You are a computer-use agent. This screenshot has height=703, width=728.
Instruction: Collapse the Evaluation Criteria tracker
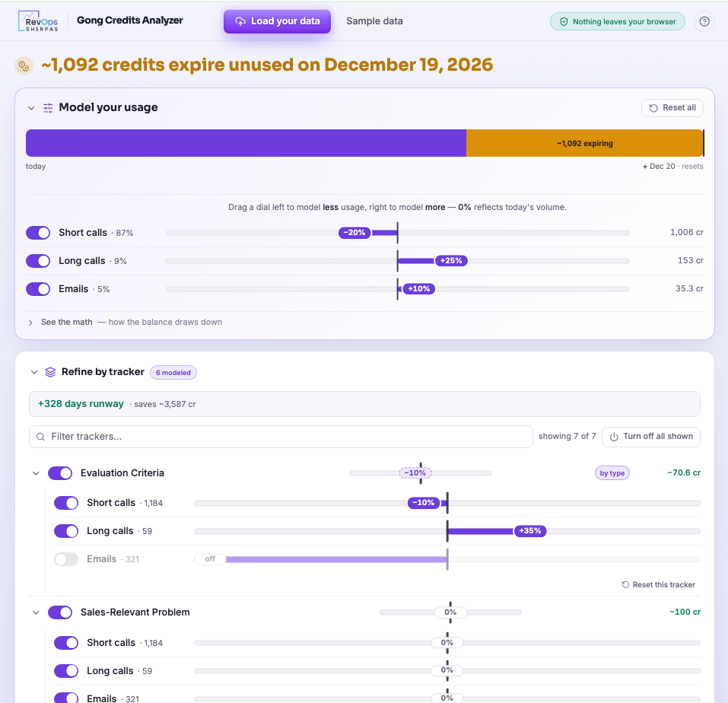36,473
